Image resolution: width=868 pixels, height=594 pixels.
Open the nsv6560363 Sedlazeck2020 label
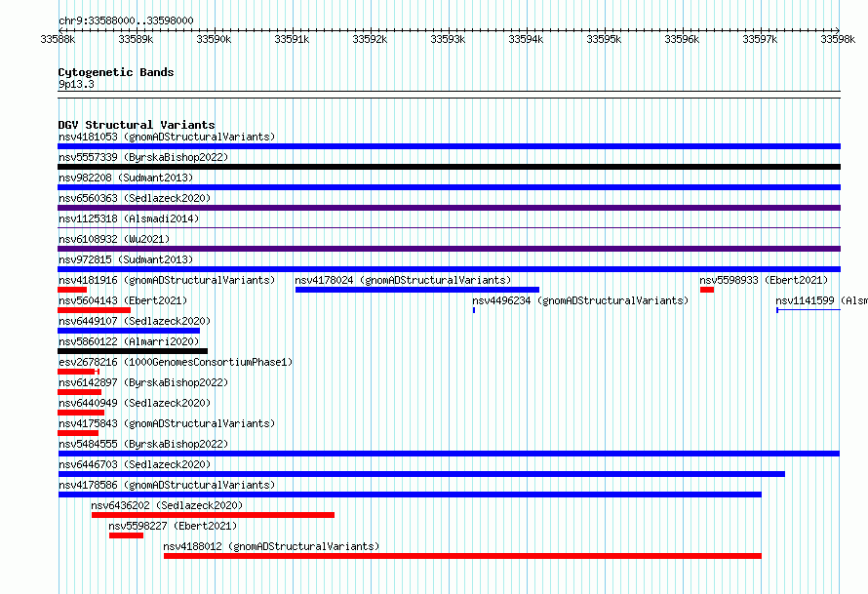click(x=135, y=198)
